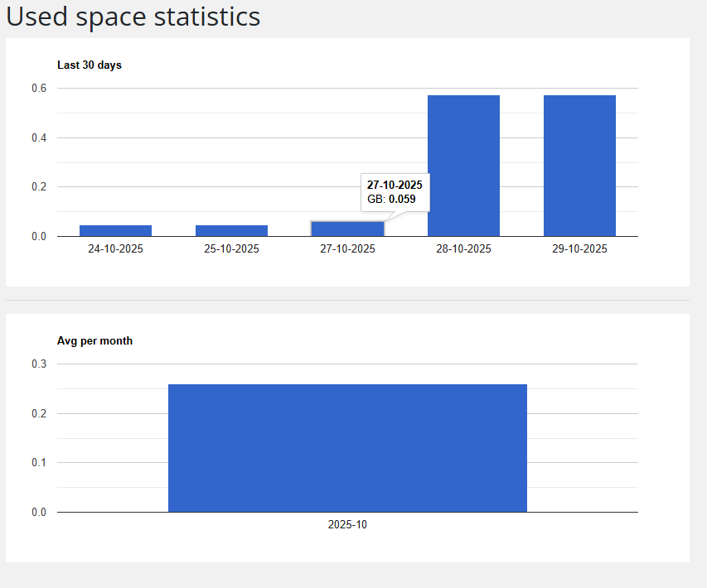Click the 2025-10 monthly average bar

pos(347,448)
